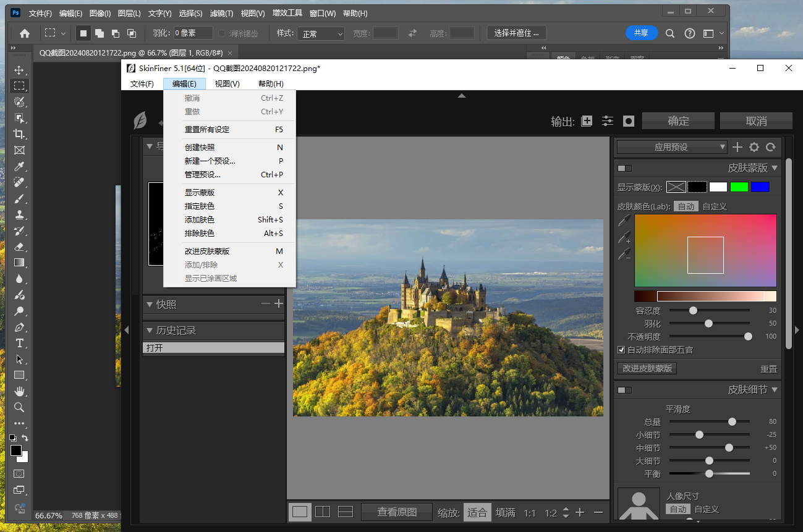The width and height of the screenshot is (803, 532).
Task: Select the Crop tool in Photoshop
Action: pyautogui.click(x=19, y=134)
